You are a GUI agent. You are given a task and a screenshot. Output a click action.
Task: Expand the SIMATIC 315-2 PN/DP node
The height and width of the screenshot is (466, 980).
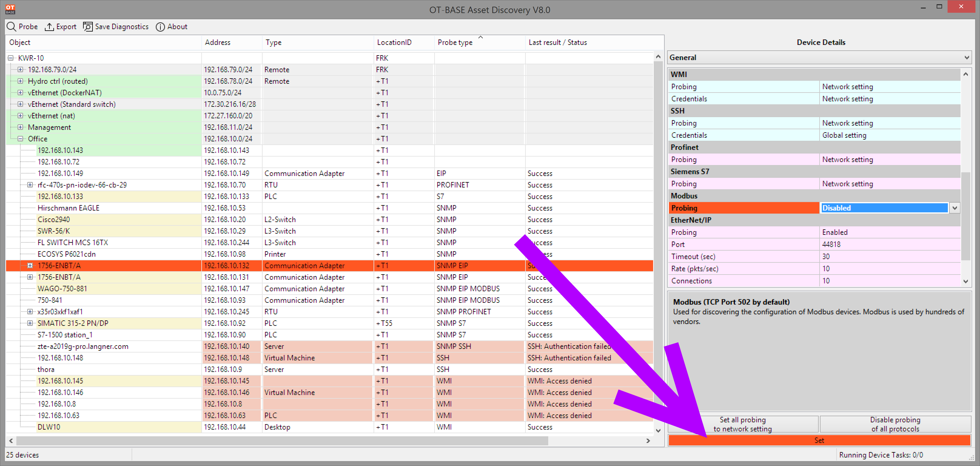click(30, 323)
